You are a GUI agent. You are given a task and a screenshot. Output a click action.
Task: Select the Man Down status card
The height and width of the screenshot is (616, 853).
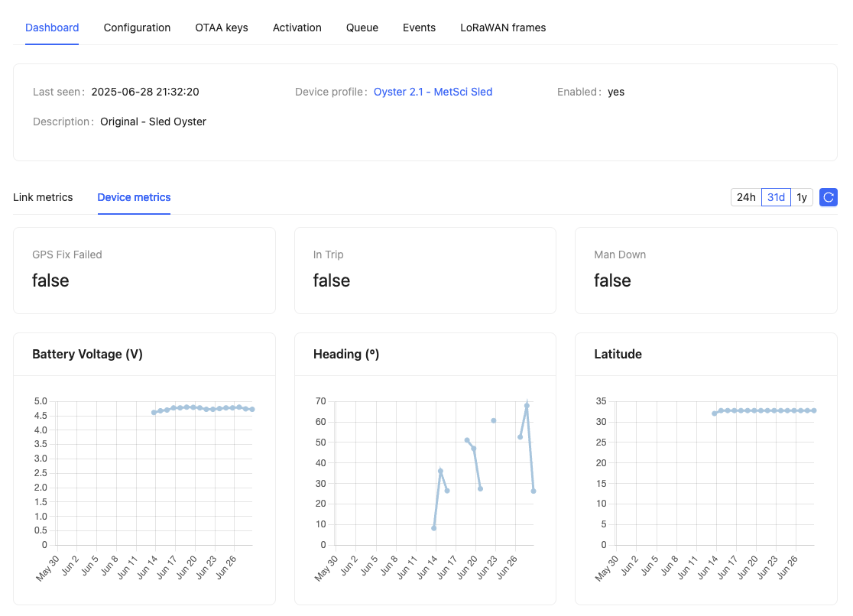tap(705, 271)
